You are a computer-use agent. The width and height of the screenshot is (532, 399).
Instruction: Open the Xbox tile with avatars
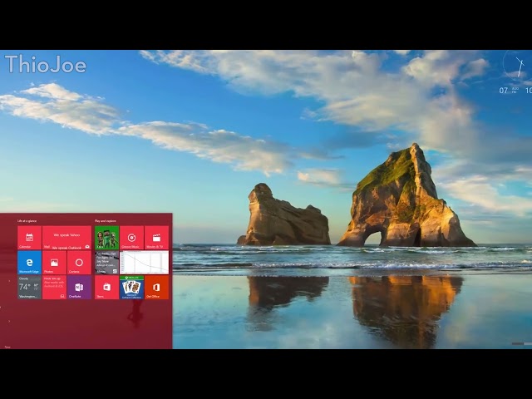click(x=107, y=238)
